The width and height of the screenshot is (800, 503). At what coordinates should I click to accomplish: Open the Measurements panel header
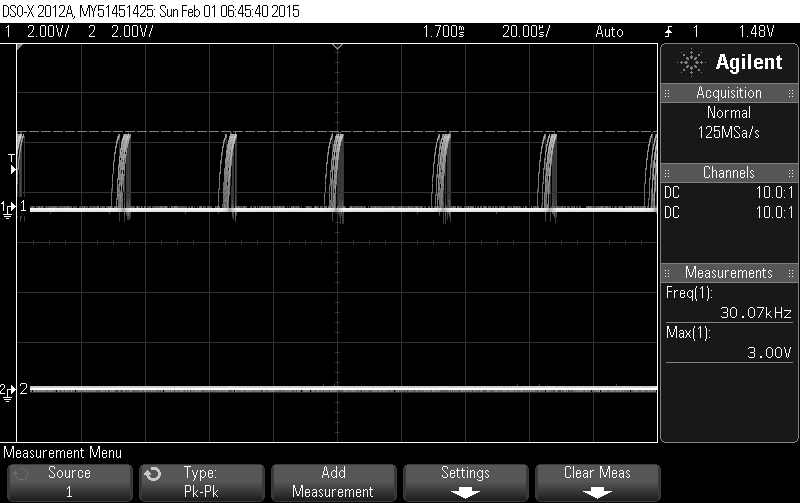click(729, 272)
